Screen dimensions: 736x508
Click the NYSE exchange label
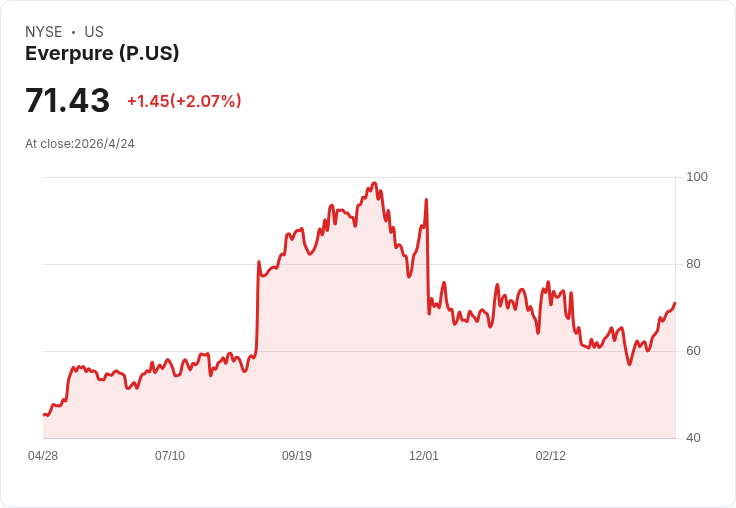44,32
